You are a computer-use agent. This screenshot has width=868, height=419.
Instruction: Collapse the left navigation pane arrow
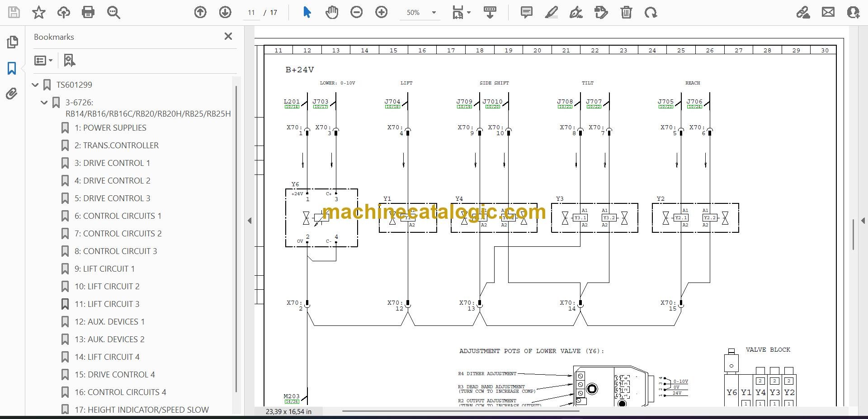click(x=250, y=221)
